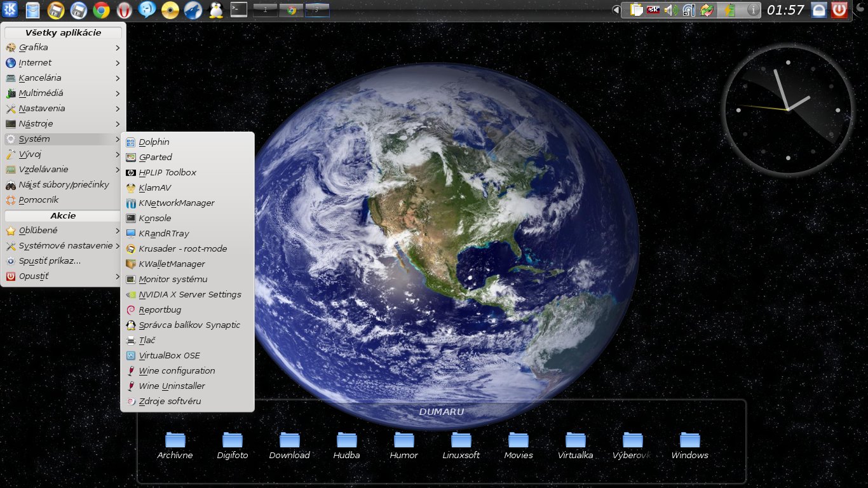Open the clipboard tray icon

(636, 10)
